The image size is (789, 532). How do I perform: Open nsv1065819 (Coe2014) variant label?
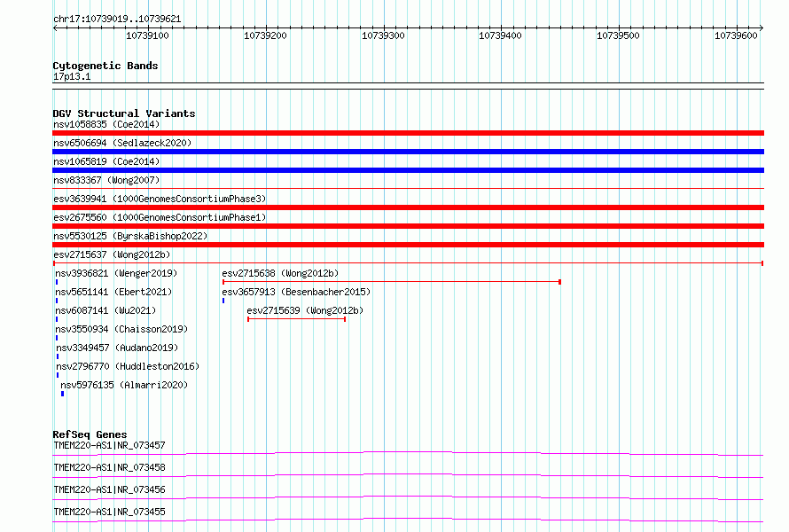(x=106, y=161)
